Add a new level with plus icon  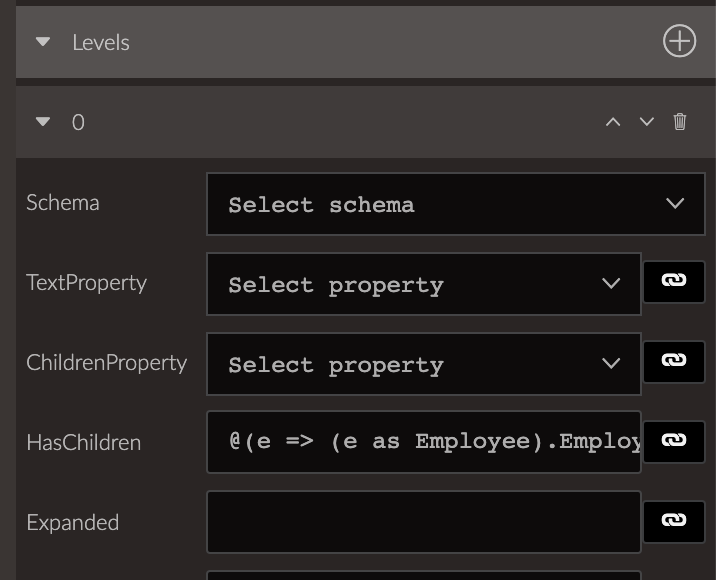coord(679,41)
